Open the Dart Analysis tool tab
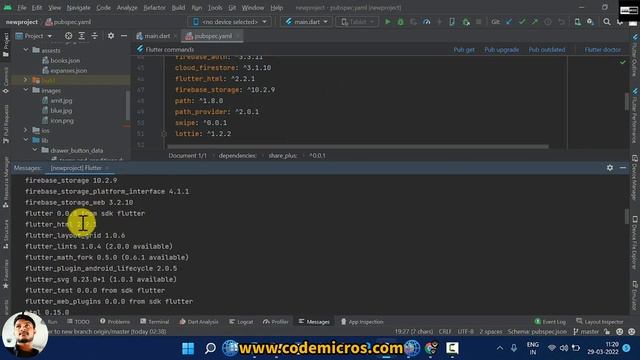 199,322
